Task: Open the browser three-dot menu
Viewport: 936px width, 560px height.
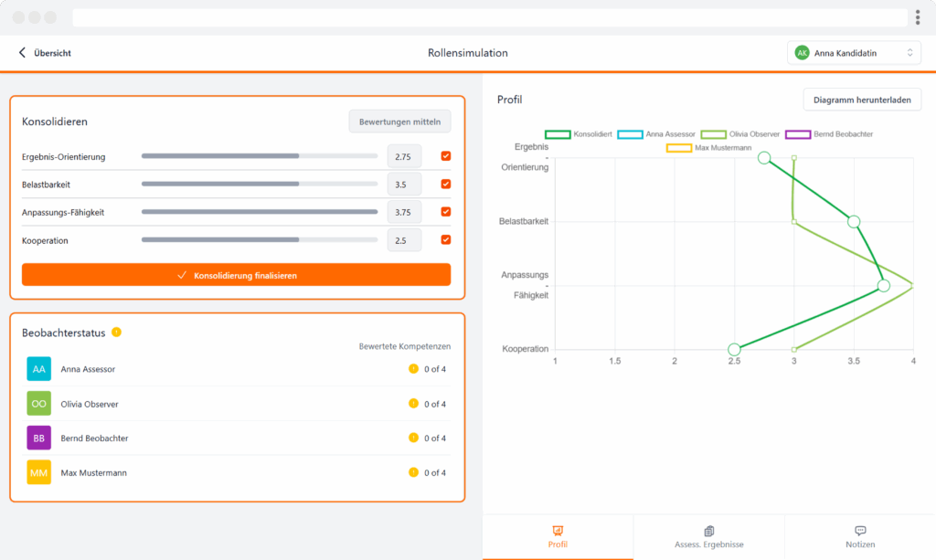Action: pyautogui.click(x=917, y=17)
